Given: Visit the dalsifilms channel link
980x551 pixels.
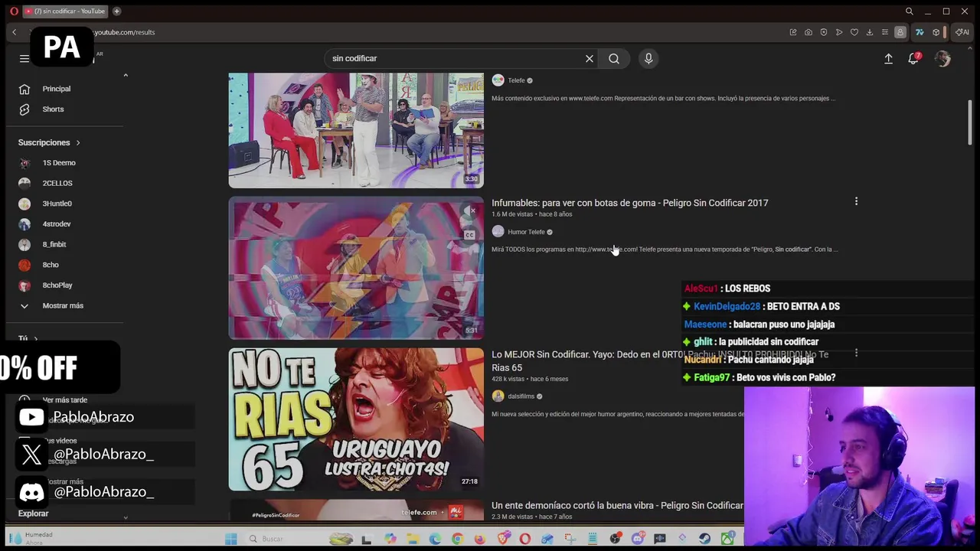Looking at the screenshot, I should pos(521,396).
